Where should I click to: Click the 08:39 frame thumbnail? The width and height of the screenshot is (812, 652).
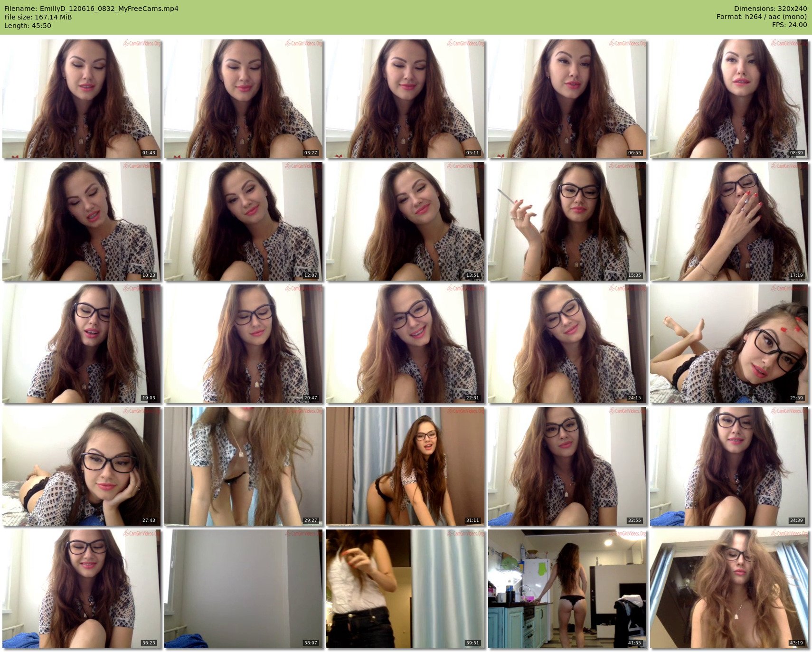click(729, 98)
